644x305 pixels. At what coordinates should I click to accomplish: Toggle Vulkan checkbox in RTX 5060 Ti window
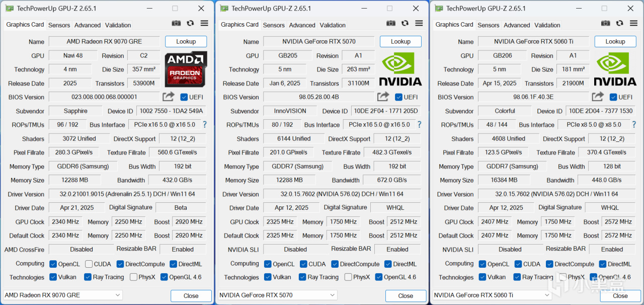pos(482,277)
